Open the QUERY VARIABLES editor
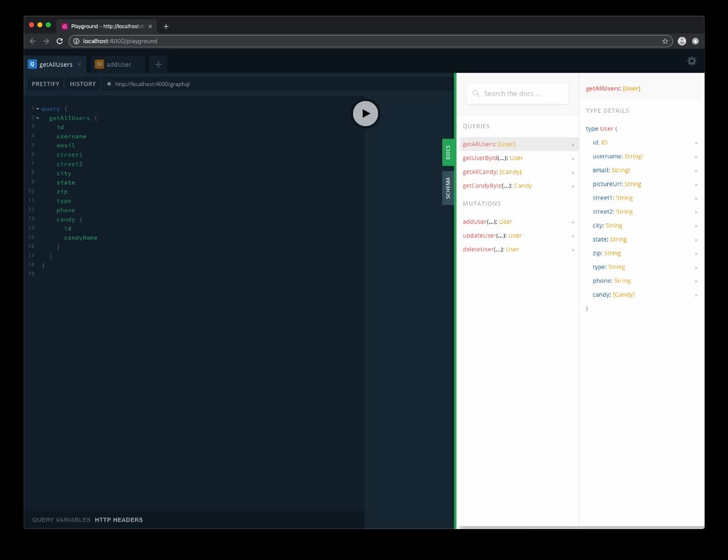The height and width of the screenshot is (560, 728). pos(60,519)
